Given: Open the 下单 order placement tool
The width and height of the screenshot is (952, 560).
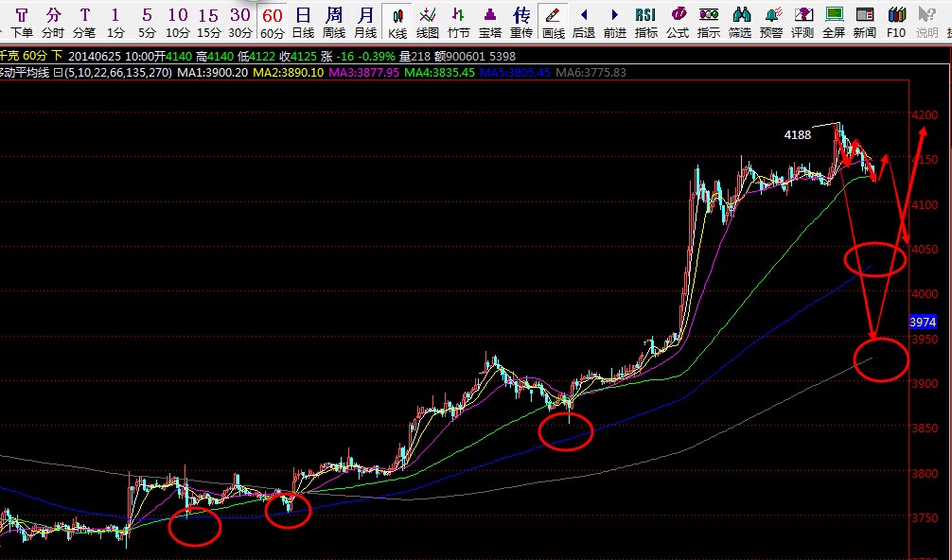Looking at the screenshot, I should tap(22, 23).
